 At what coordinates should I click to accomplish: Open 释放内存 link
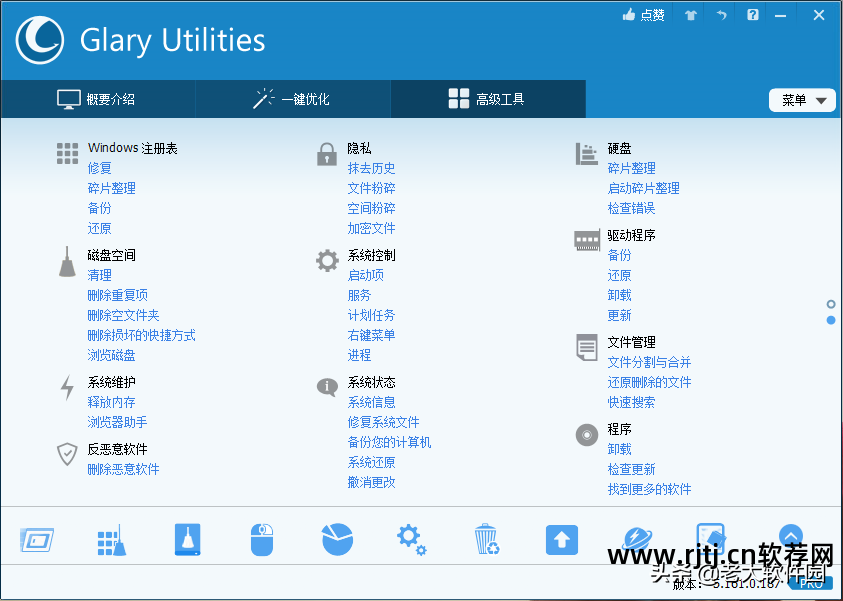tap(111, 402)
